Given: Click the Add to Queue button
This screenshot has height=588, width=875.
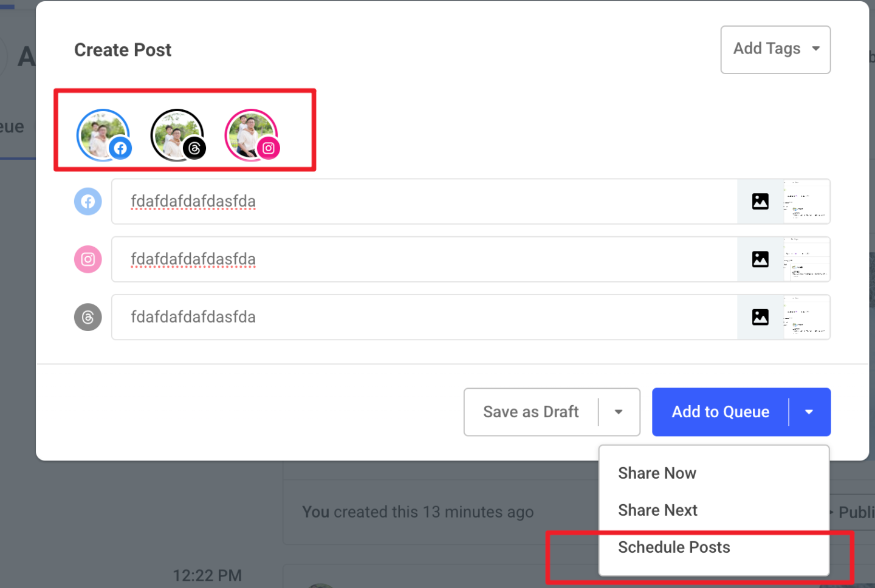Looking at the screenshot, I should 720,412.
